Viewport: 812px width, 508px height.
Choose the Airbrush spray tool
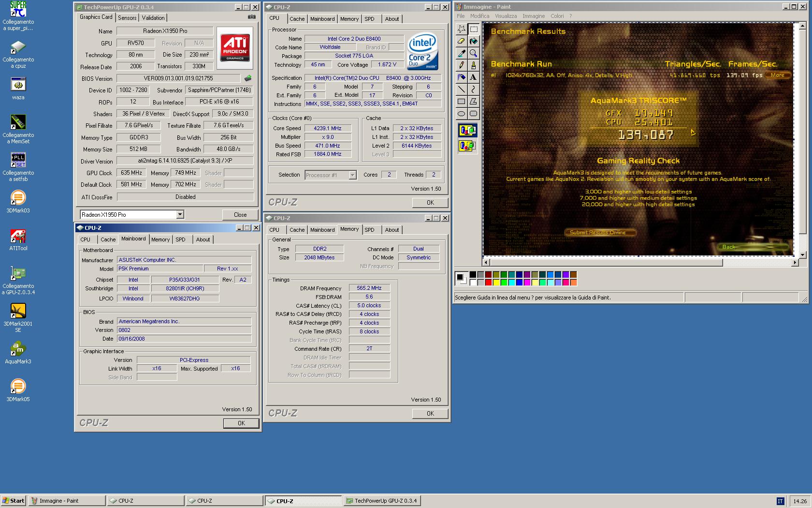[462, 77]
